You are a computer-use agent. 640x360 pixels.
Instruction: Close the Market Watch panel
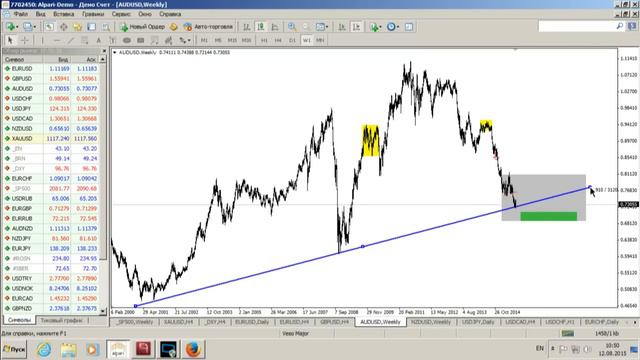104,51
